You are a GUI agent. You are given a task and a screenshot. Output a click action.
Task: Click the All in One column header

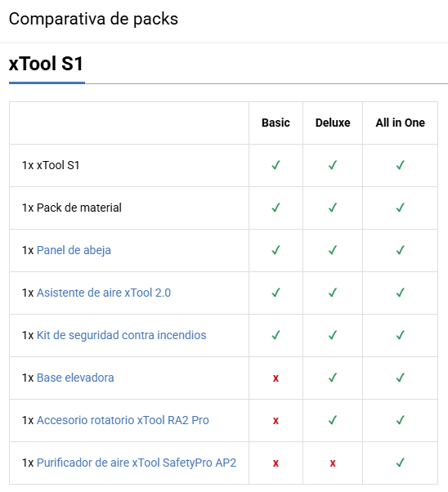401,123
